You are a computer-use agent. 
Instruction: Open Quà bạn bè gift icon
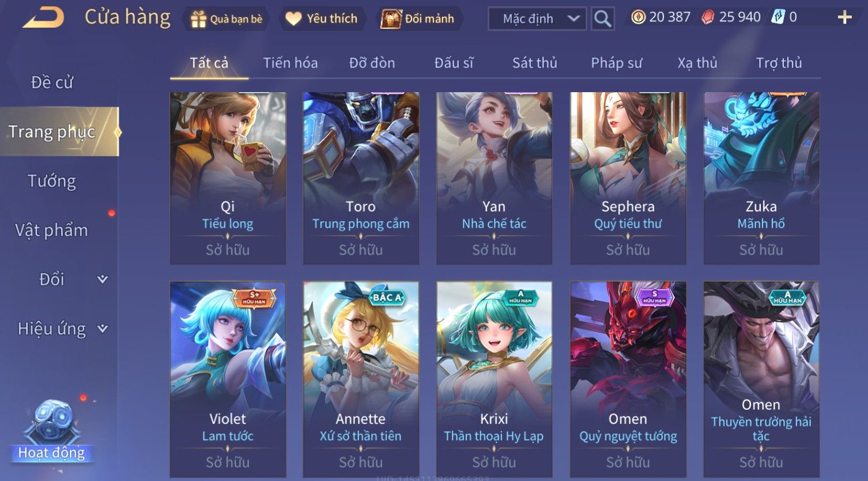(x=198, y=19)
